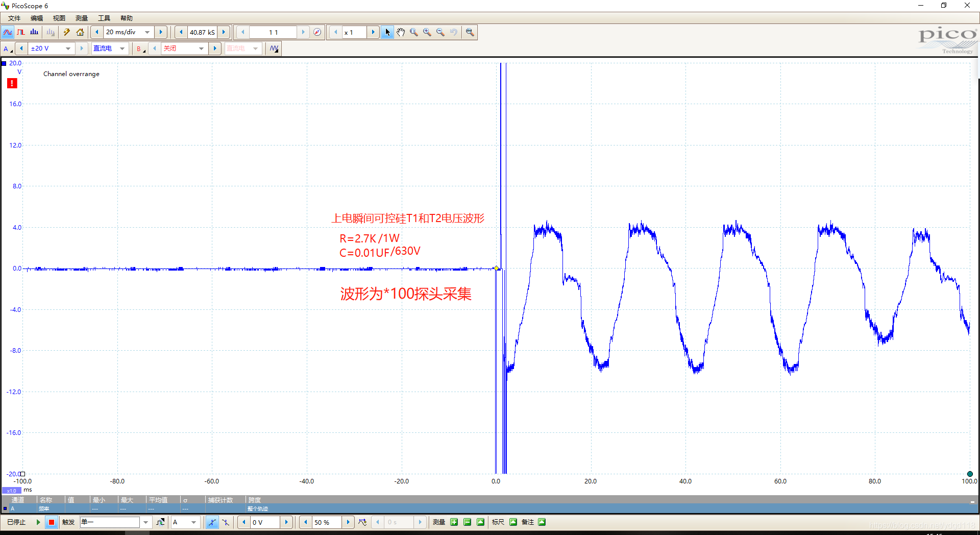Click the channel A blue ruler handle

tap(4, 63)
